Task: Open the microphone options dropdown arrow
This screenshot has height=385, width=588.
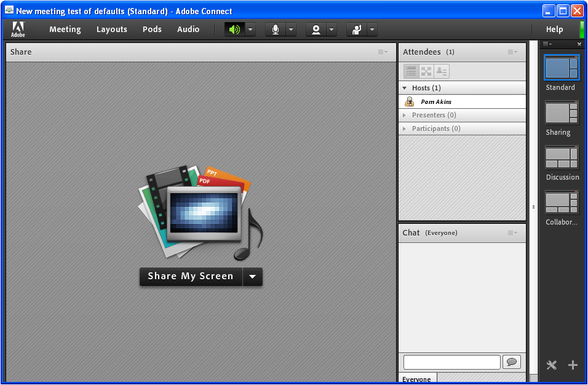Action: pos(291,30)
